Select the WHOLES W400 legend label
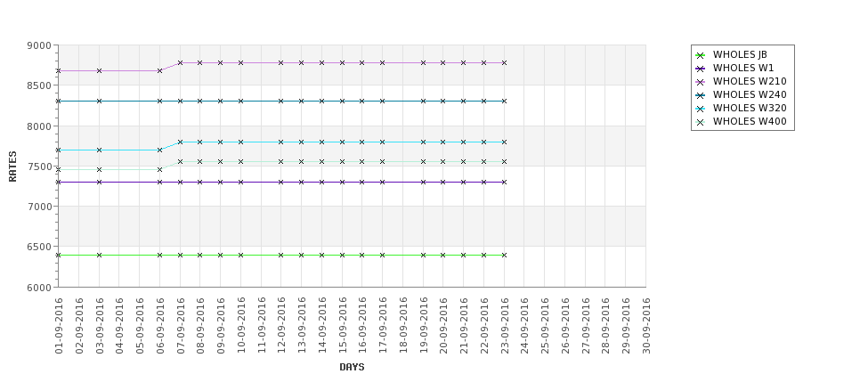Viewport: 868px width, 382px height. pyautogui.click(x=750, y=122)
